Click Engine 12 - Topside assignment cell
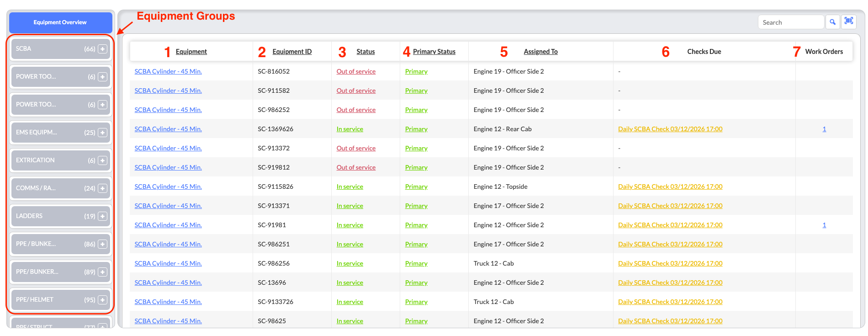The image size is (868, 336). [x=500, y=187]
